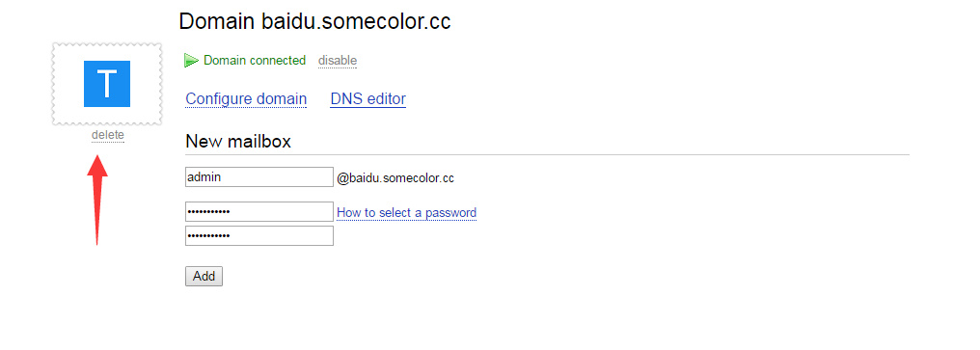The height and width of the screenshot is (350, 980).
Task: Click the Domain connected status text
Action: coord(255,61)
